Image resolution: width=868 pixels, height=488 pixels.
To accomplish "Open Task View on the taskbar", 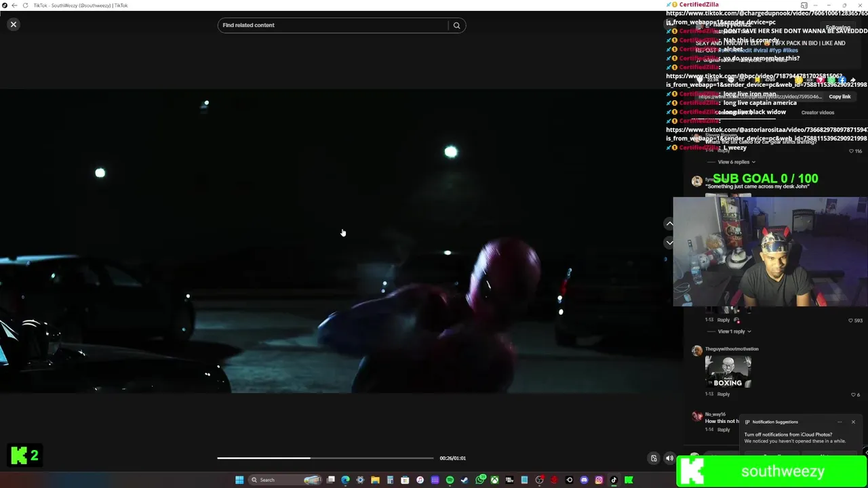I will click(331, 480).
